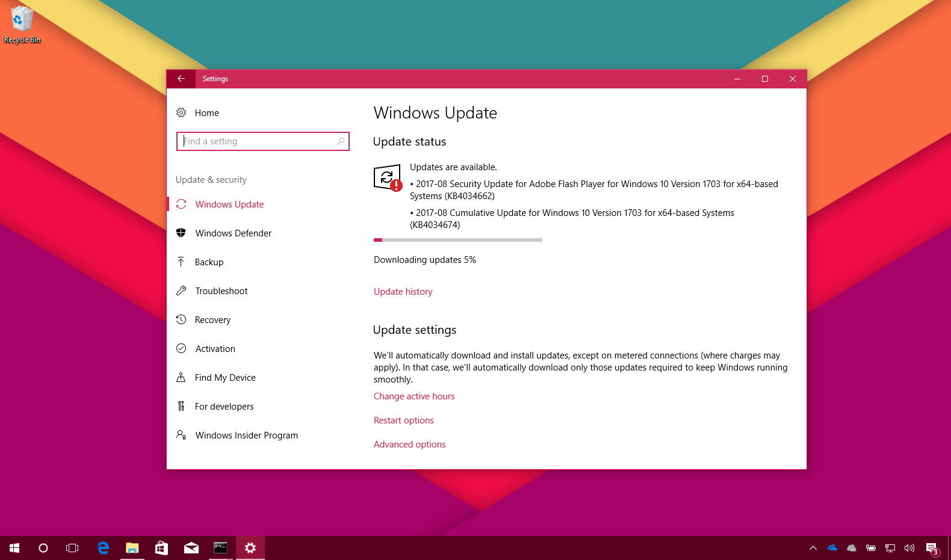Viewport: 951px width, 560px height.
Task: Click the back arrow in Settings
Action: click(x=181, y=79)
